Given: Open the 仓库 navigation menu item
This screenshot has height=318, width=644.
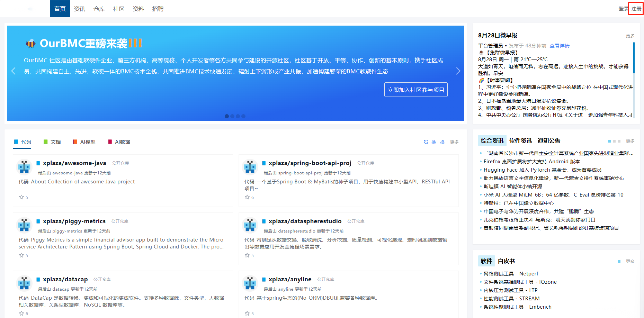Looking at the screenshot, I should (x=99, y=9).
